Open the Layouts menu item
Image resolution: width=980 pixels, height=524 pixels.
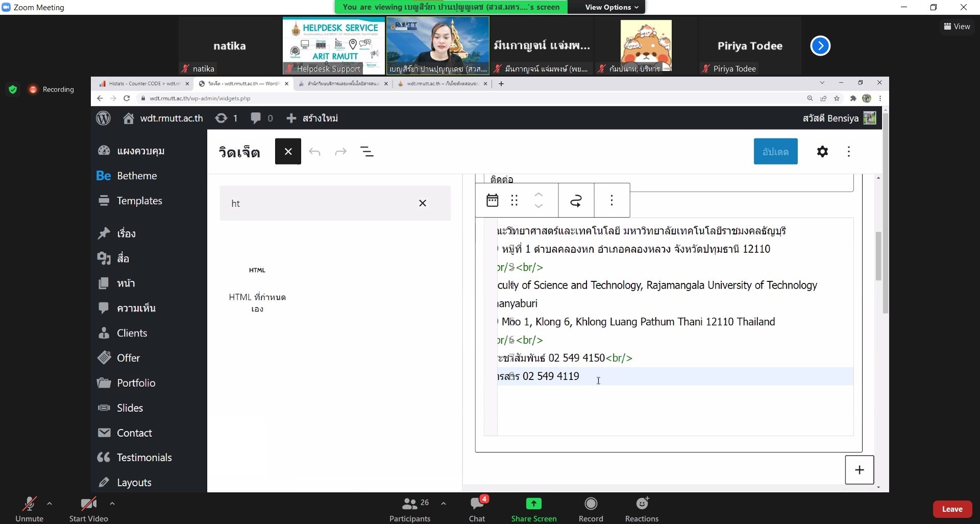pyautogui.click(x=125, y=483)
